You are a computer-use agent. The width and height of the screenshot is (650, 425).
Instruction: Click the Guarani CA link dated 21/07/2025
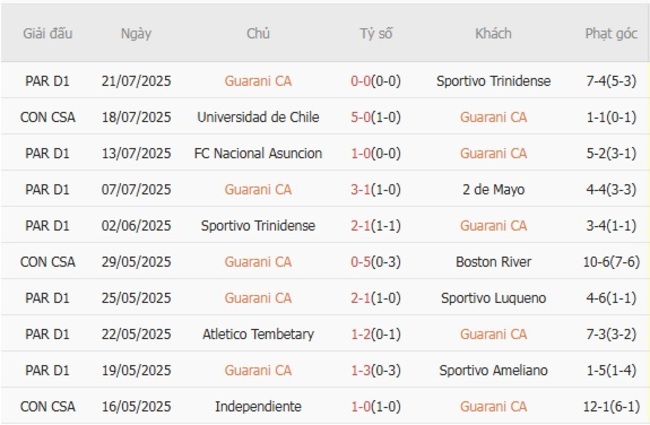(x=258, y=81)
